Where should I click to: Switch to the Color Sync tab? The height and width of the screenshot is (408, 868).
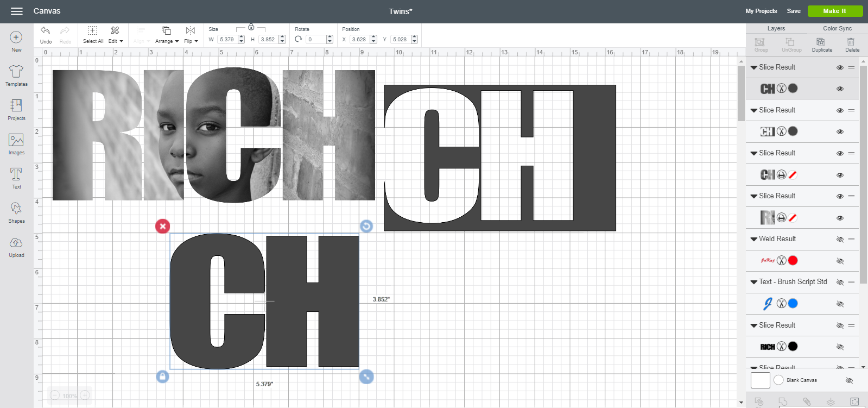pos(837,28)
